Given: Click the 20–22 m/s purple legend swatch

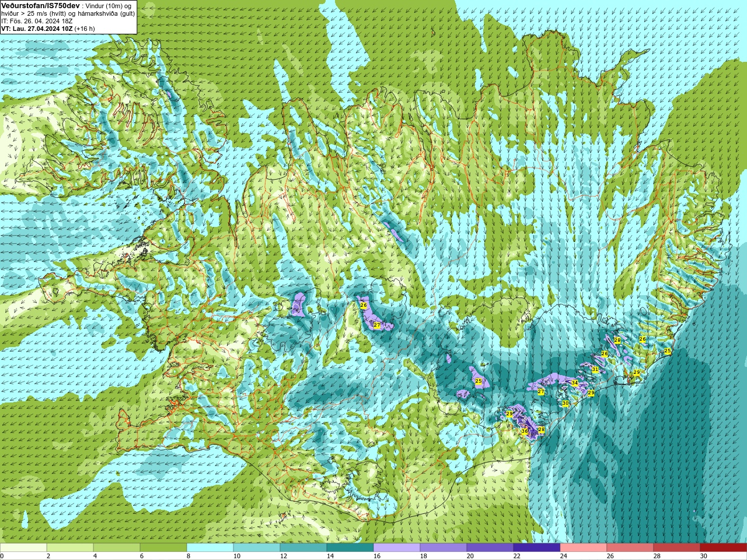Looking at the screenshot, I should click(x=490, y=548).
